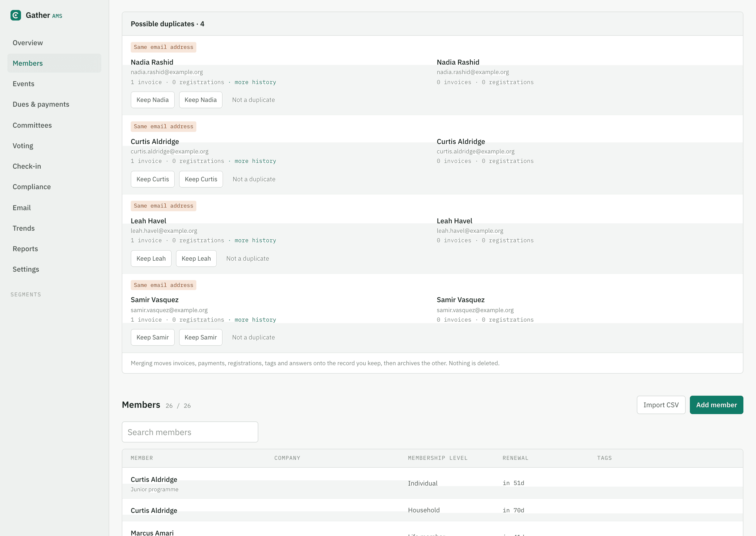The width and height of the screenshot is (756, 536).
Task: Click the MEMBERSHIP LEVEL column header
Action: (438, 458)
